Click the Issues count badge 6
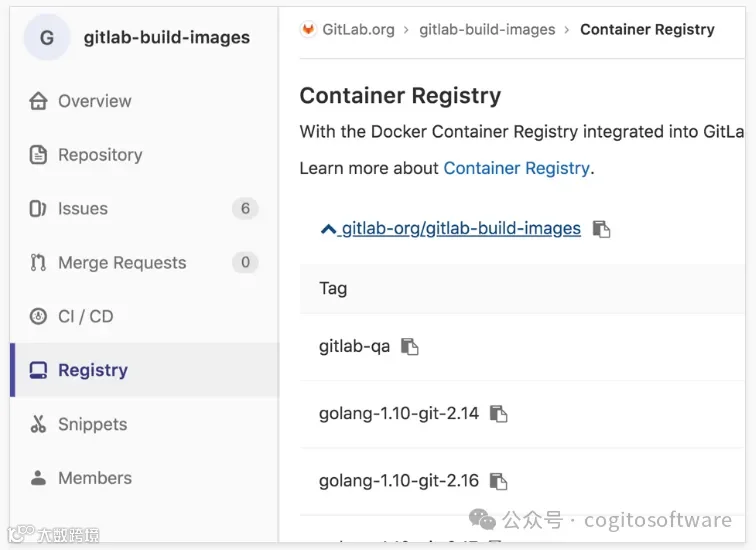Viewport: 756px width, 550px height. pos(245,209)
